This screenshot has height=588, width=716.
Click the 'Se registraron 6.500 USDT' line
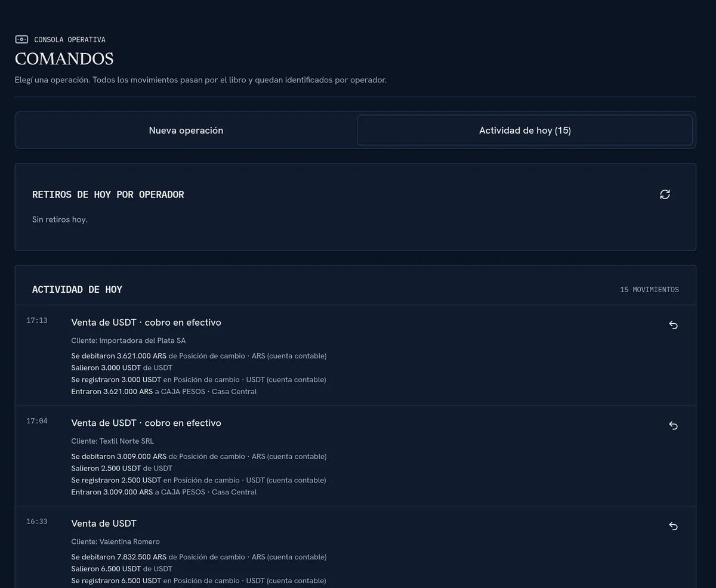pos(199,581)
